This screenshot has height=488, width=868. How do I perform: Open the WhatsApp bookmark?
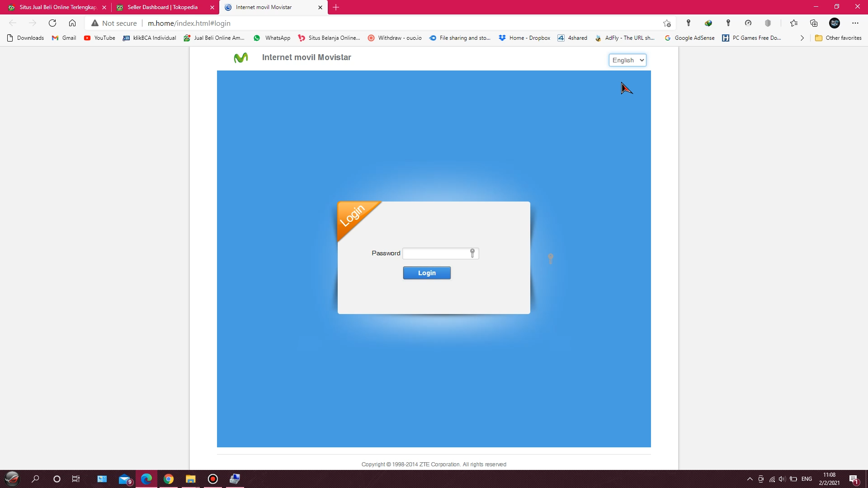(x=272, y=38)
